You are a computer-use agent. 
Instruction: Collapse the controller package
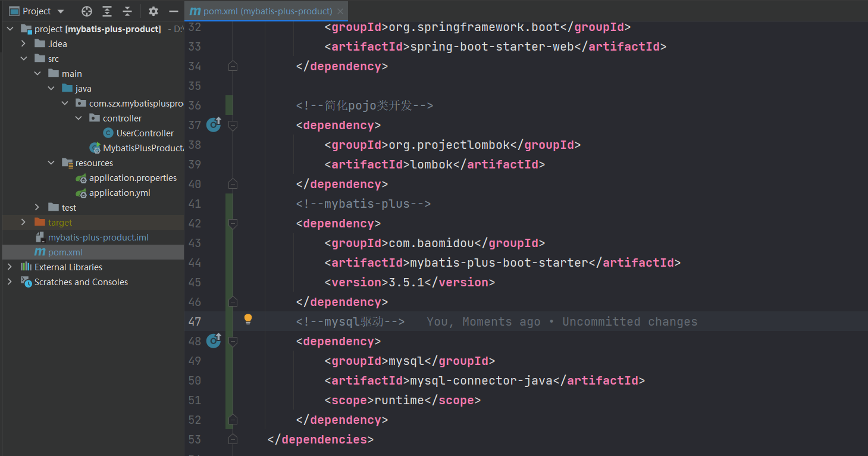(x=78, y=118)
